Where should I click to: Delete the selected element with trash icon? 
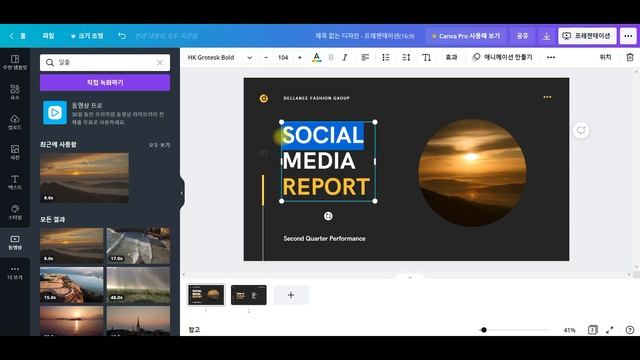click(x=630, y=58)
